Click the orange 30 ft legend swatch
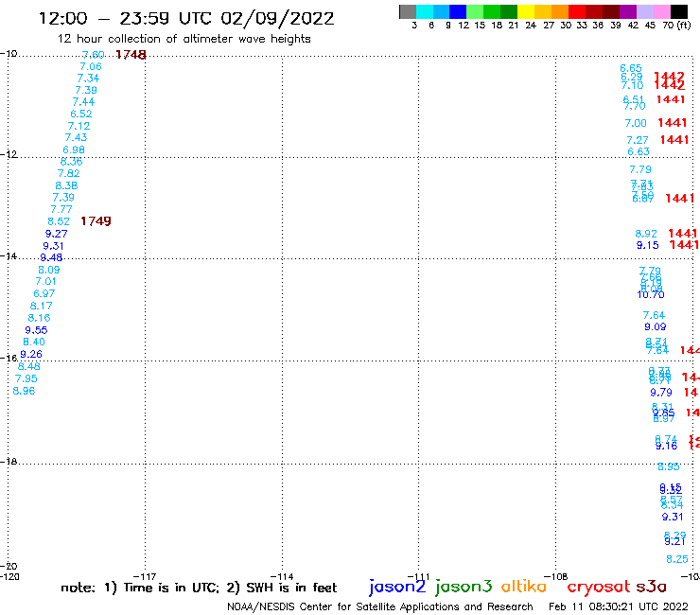 pyautogui.click(x=560, y=11)
